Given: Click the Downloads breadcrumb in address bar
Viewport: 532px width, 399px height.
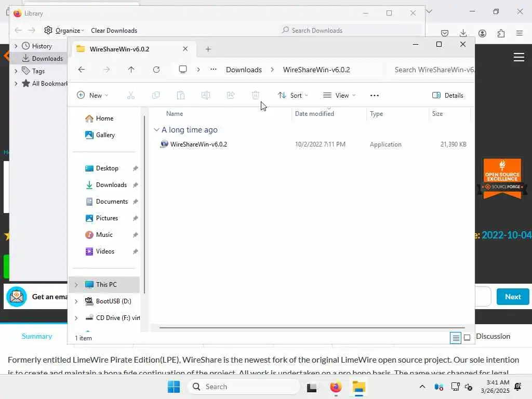Looking at the screenshot, I should [244, 70].
